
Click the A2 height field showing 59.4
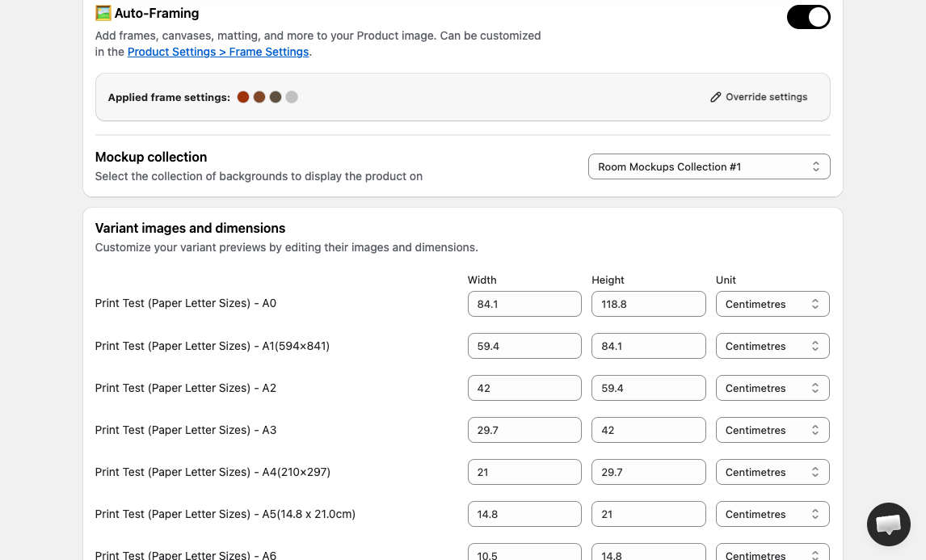(648, 388)
